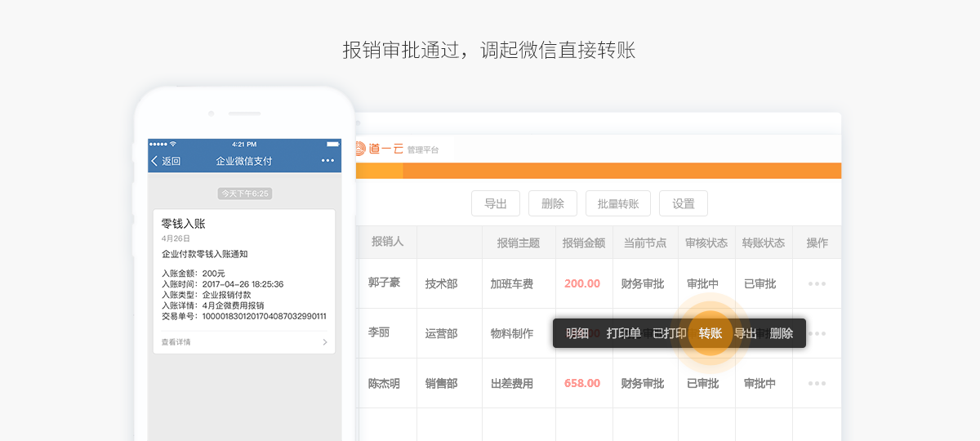Click the 报销人 column header
The height and width of the screenshot is (441, 980).
click(x=388, y=243)
